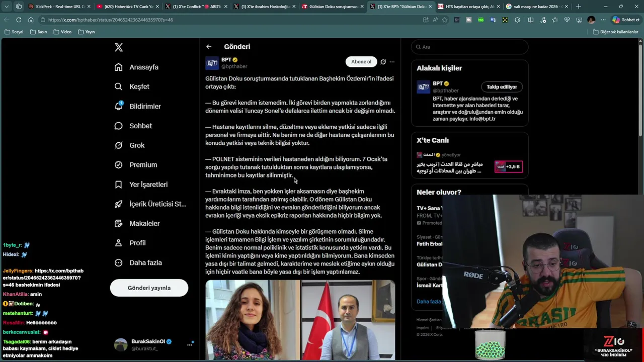This screenshot has width=644, height=362.
Task: Open Copilot Sohbet et button
Action: click(626, 20)
